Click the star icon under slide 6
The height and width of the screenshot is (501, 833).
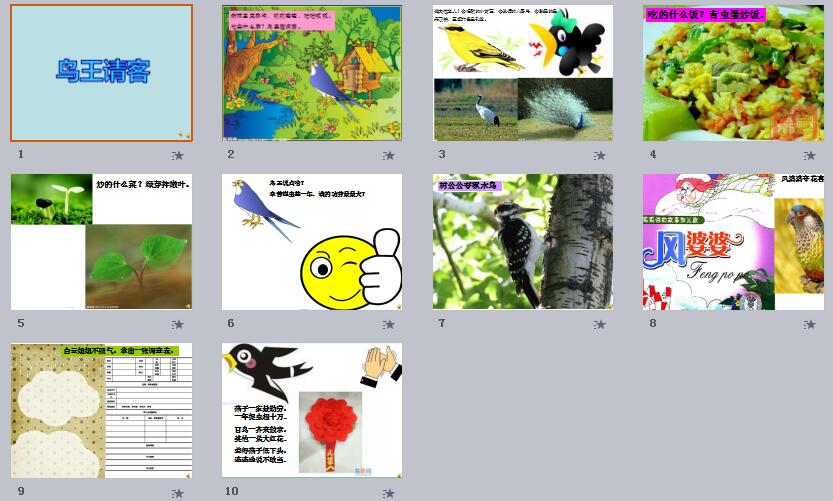click(388, 324)
